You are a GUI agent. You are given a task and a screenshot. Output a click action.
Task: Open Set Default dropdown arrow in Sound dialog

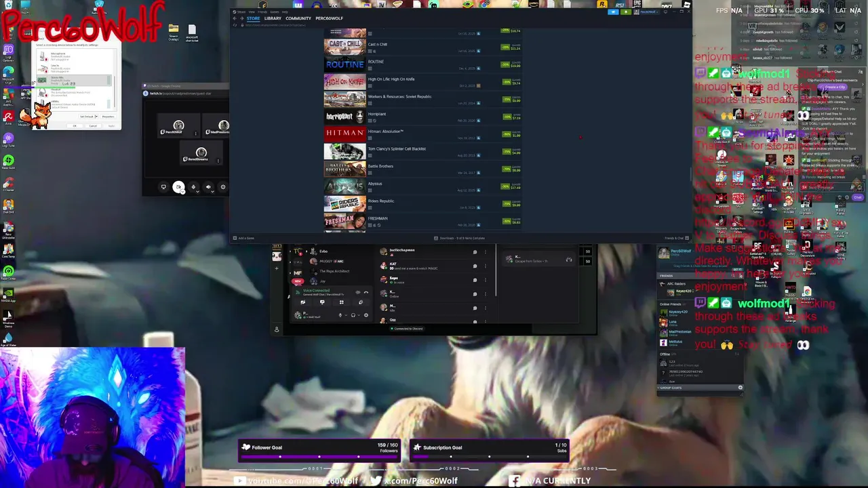pyautogui.click(x=96, y=117)
